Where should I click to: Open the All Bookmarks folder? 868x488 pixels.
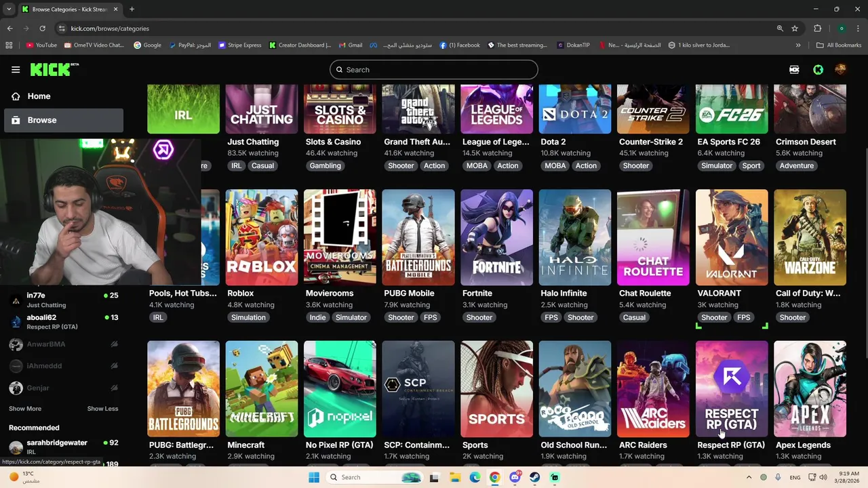click(x=839, y=45)
